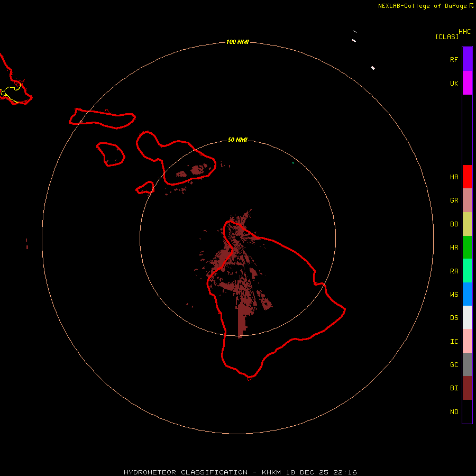Click the RF legend label
The image size is (476, 476).
(454, 59)
